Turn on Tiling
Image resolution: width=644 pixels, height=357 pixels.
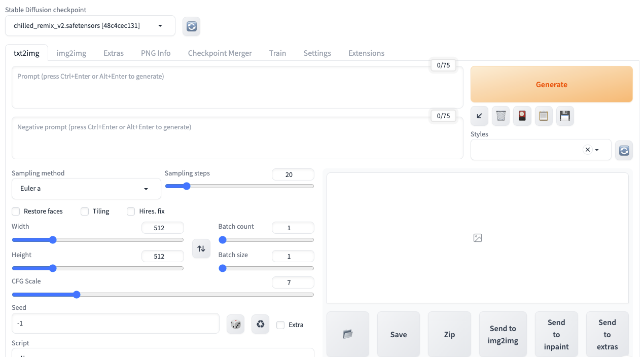[x=85, y=211]
